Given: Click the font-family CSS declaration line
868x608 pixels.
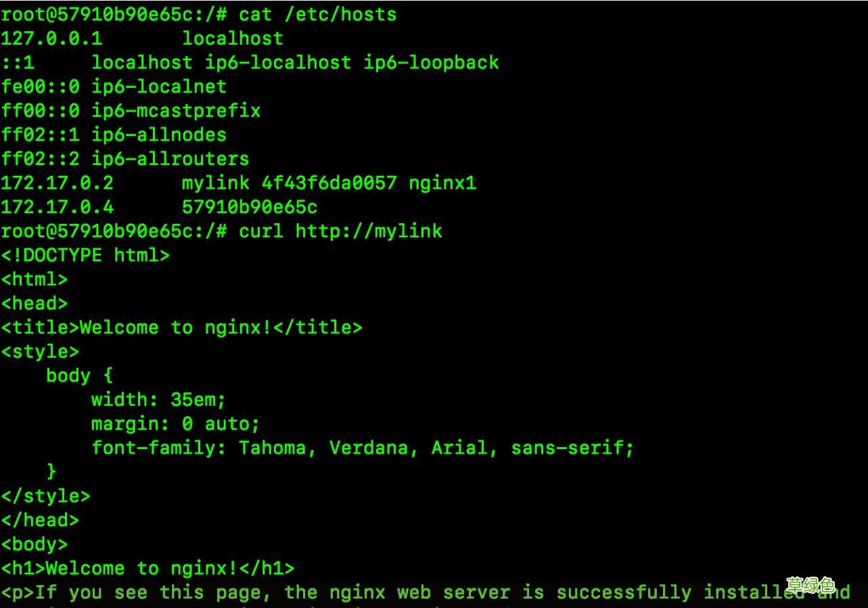Looking at the screenshot, I should pos(363,448).
